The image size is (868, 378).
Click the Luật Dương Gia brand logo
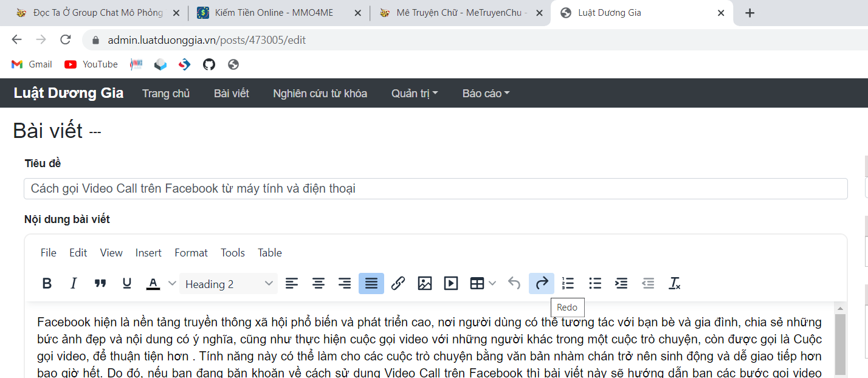69,93
